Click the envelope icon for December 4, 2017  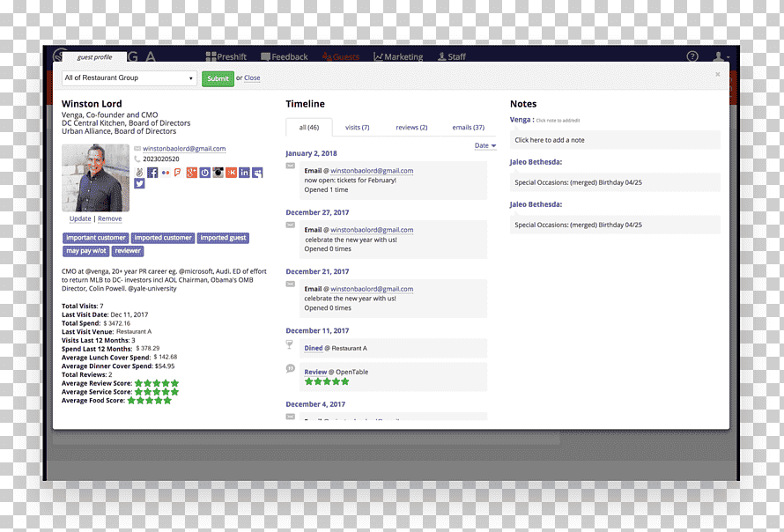[291, 417]
